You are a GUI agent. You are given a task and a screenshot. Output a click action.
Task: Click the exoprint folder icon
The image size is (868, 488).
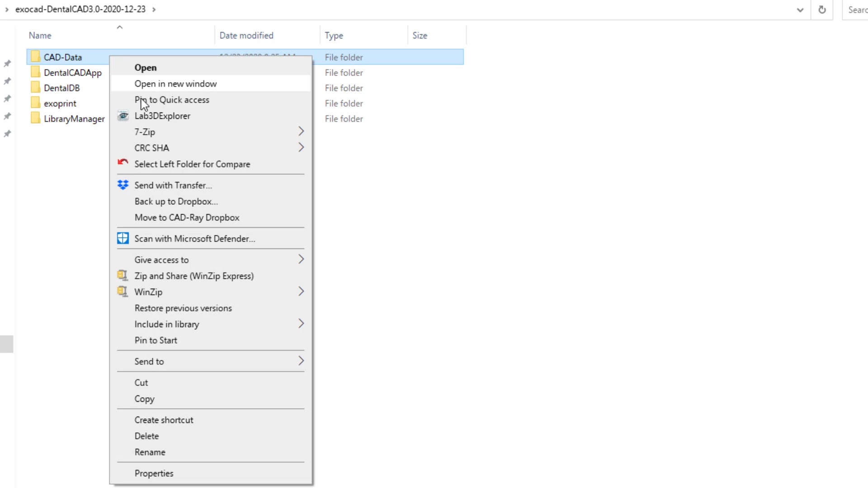click(x=36, y=103)
